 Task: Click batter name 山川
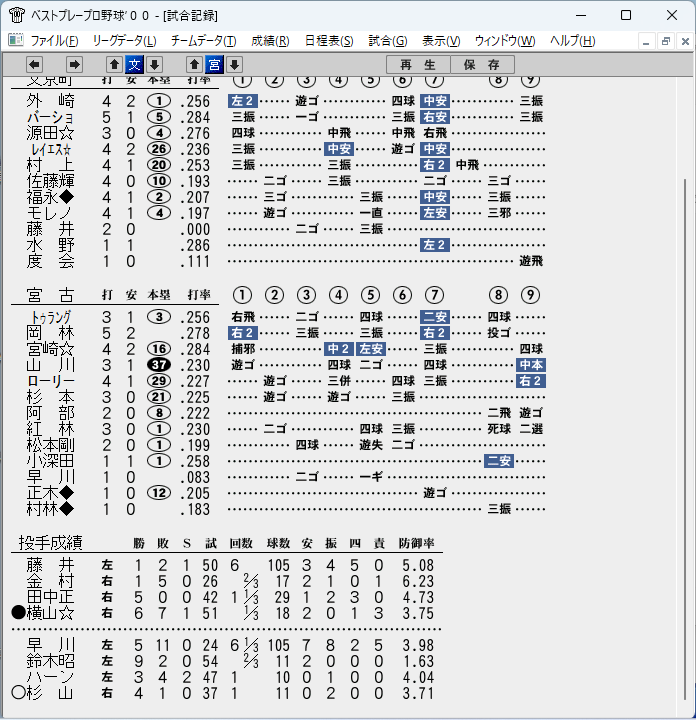point(51,365)
